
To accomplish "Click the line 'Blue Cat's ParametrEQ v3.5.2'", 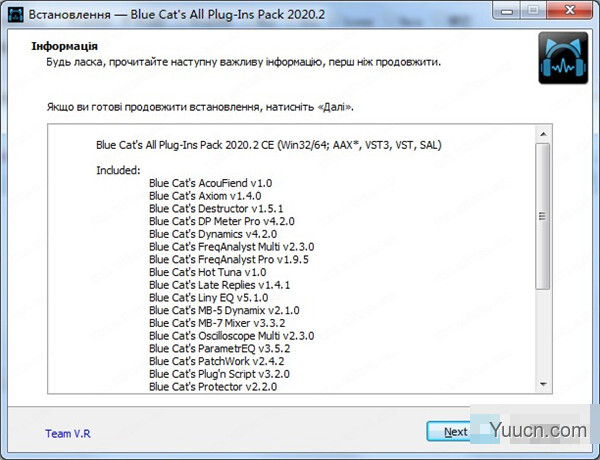I will [220, 348].
